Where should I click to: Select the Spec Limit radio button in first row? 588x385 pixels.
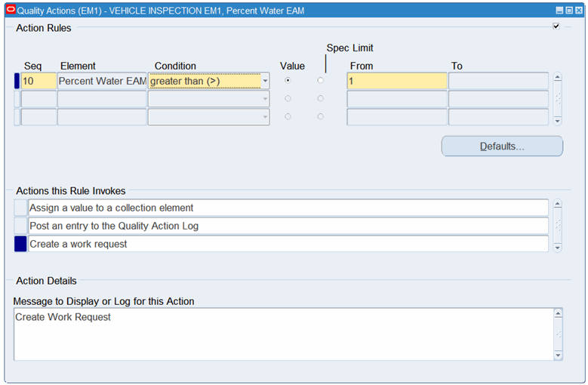click(x=321, y=81)
